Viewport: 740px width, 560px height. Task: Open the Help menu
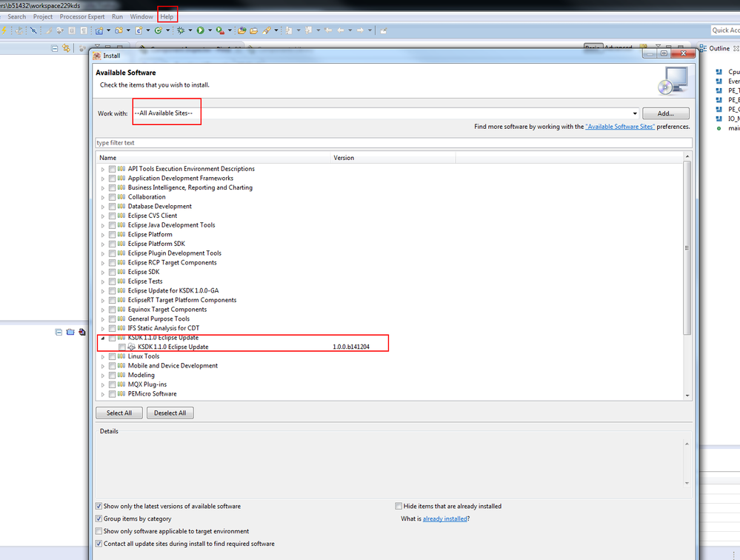[167, 16]
